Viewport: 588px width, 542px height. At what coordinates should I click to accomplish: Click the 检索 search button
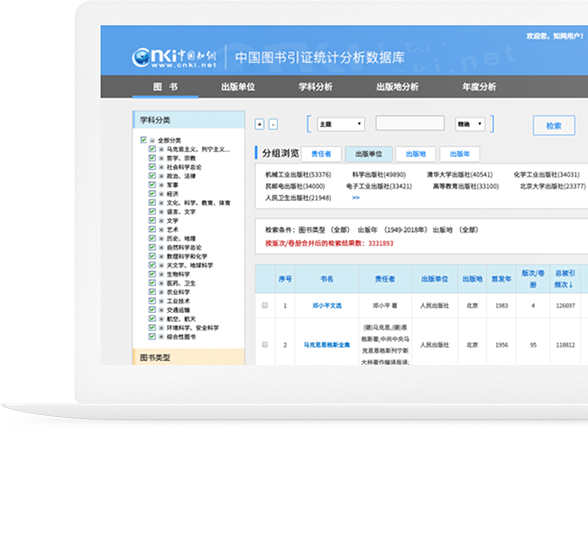tap(554, 125)
